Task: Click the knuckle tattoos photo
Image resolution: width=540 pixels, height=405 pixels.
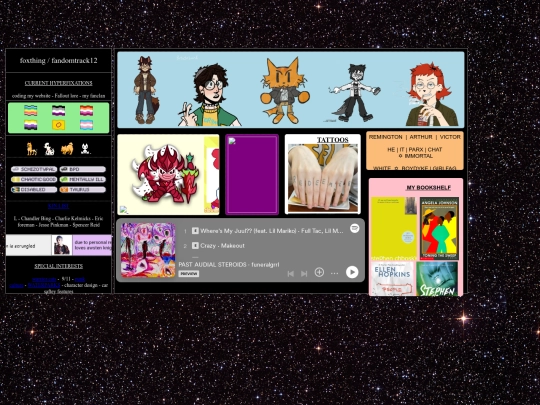Action: [322, 178]
